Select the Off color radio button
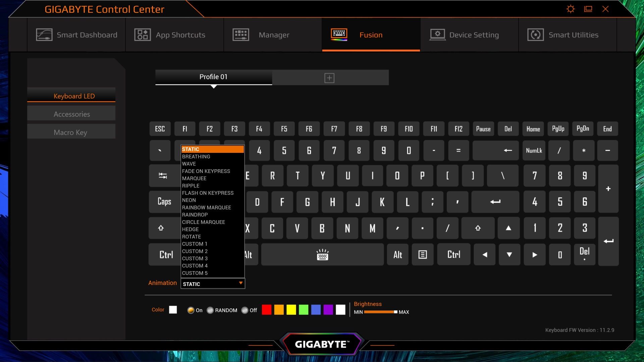The height and width of the screenshot is (362, 644). tap(245, 310)
